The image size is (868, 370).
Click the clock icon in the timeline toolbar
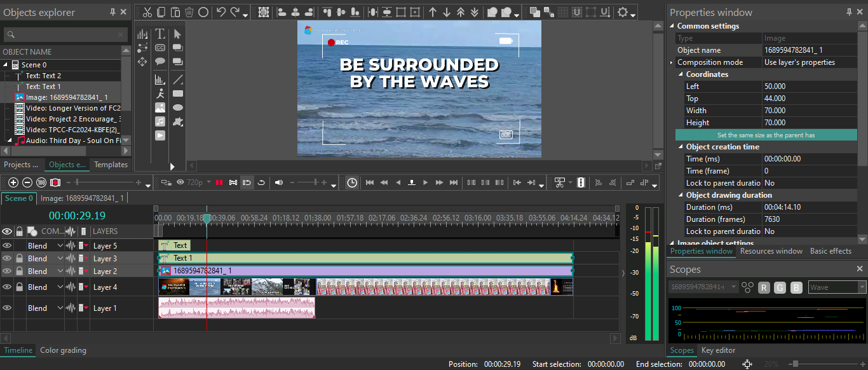[x=352, y=182]
